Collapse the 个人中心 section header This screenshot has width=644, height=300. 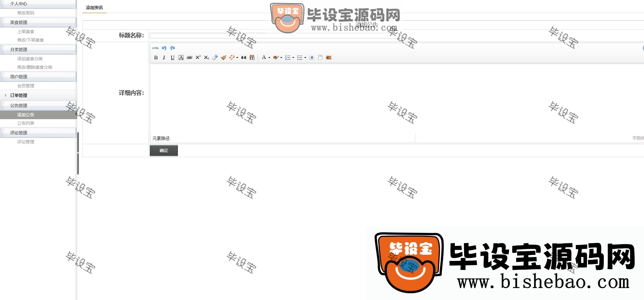pos(38,4)
